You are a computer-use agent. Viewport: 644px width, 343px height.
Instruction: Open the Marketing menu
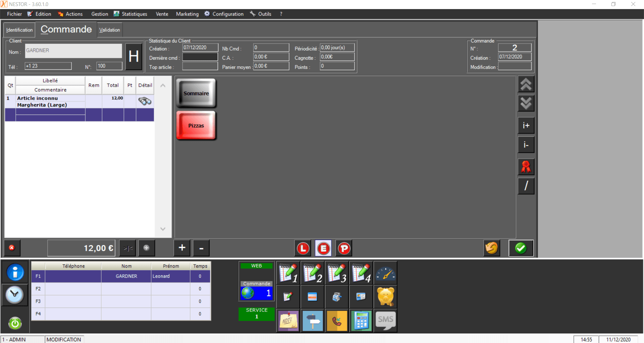(x=187, y=14)
